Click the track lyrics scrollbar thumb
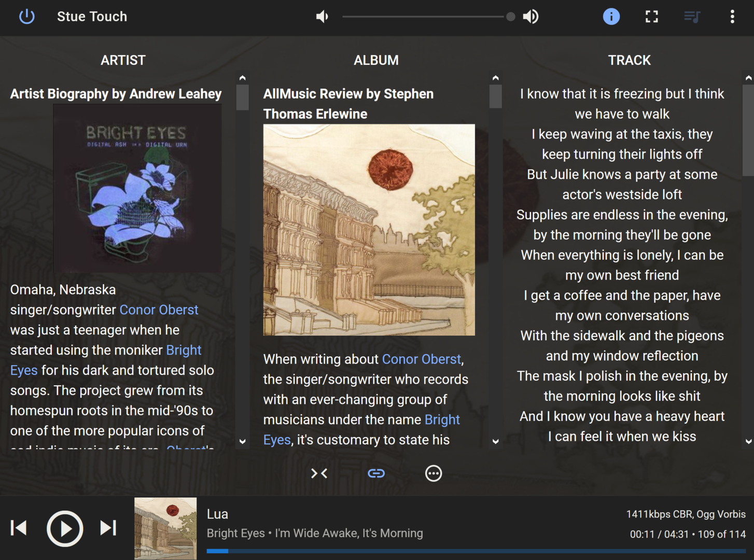This screenshot has height=560, width=754. pyautogui.click(x=748, y=130)
